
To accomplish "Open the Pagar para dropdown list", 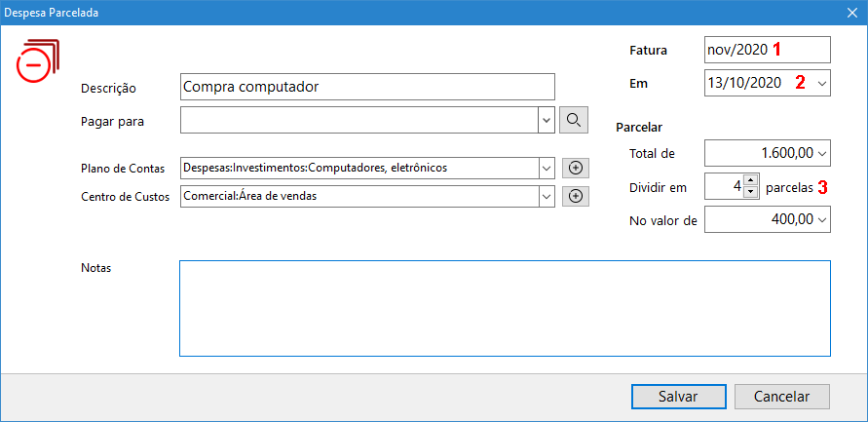I will [545, 120].
